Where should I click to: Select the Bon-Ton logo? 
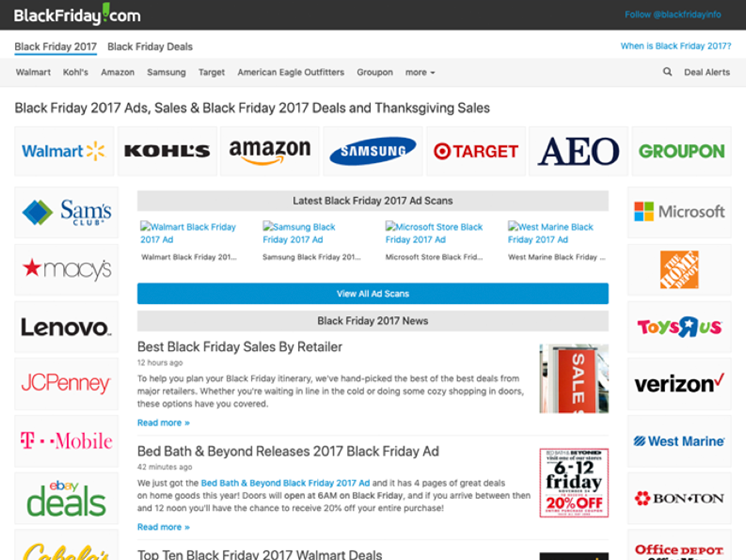(x=680, y=498)
